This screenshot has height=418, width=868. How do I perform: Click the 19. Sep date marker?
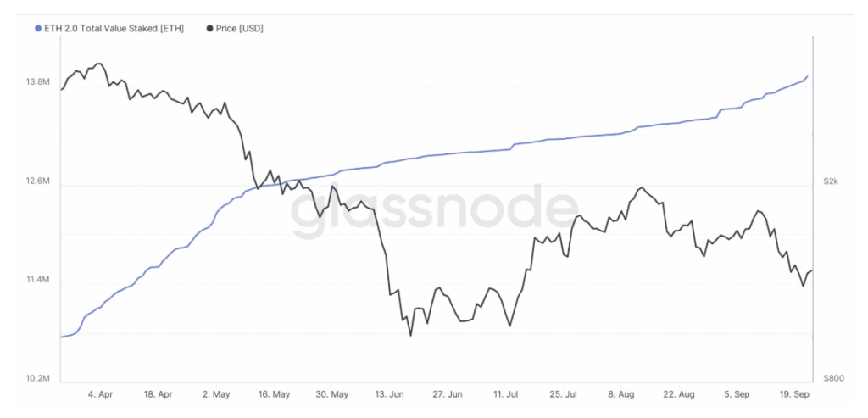tap(795, 394)
